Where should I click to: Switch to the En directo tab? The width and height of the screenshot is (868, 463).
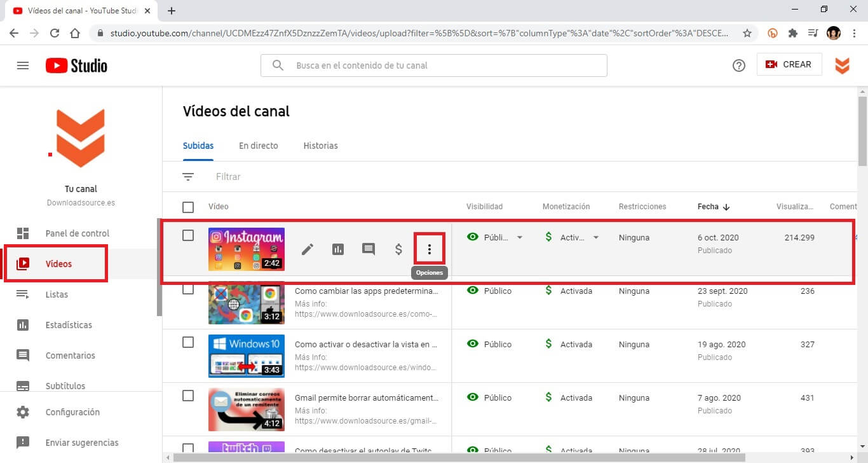(x=259, y=146)
